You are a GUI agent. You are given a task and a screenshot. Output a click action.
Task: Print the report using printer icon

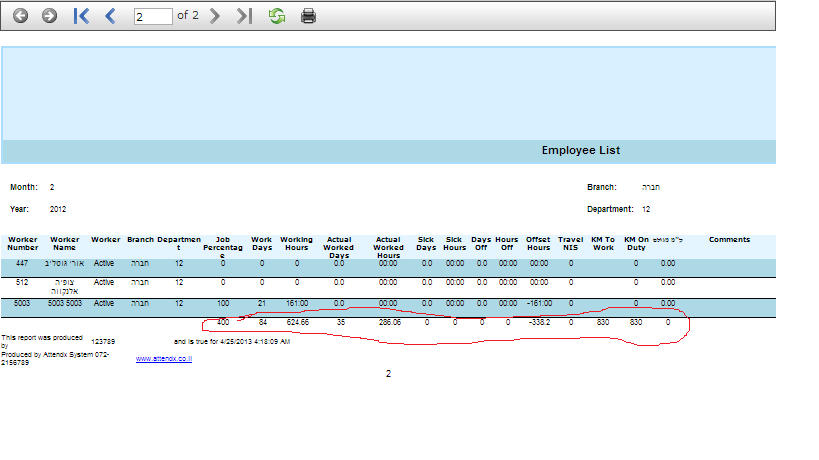click(x=308, y=16)
